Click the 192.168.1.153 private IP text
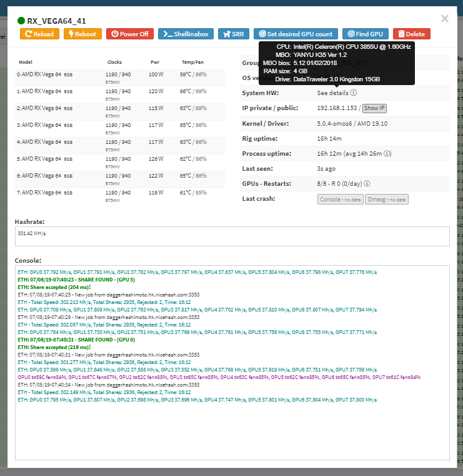Screen dimensions: 463x476 (x=337, y=108)
